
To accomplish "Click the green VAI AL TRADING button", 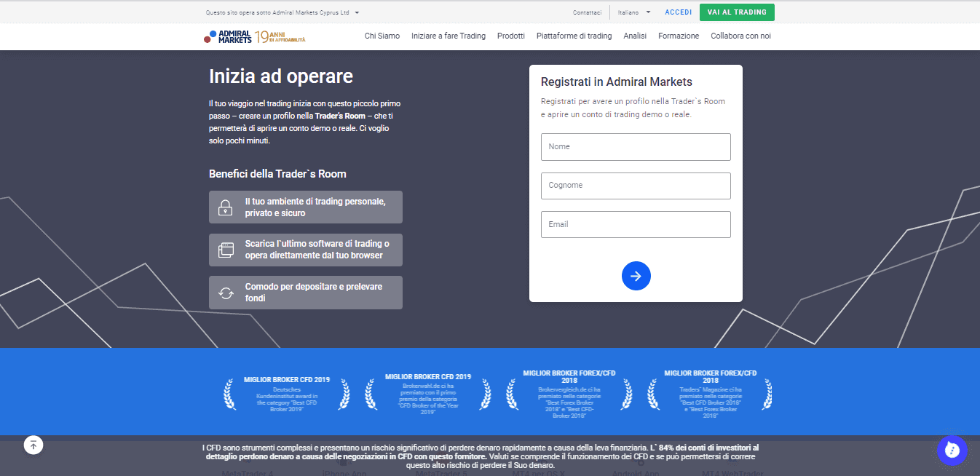I will tap(737, 12).
